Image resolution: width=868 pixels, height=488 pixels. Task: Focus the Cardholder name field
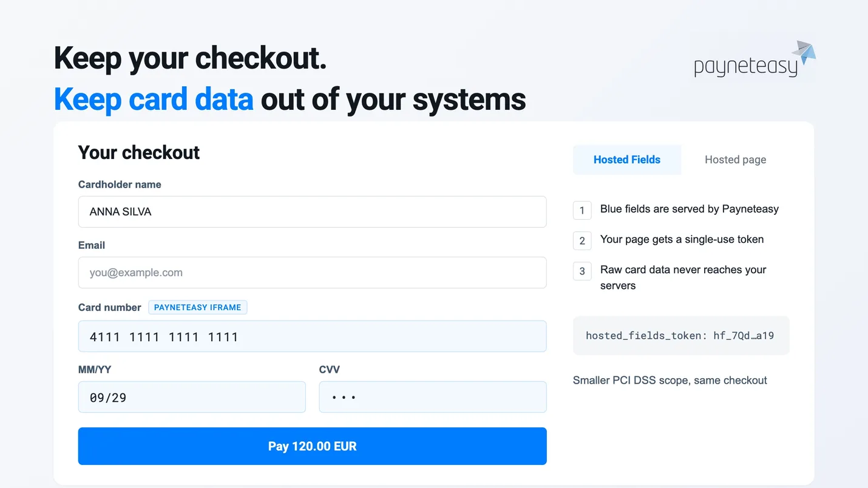[313, 212]
